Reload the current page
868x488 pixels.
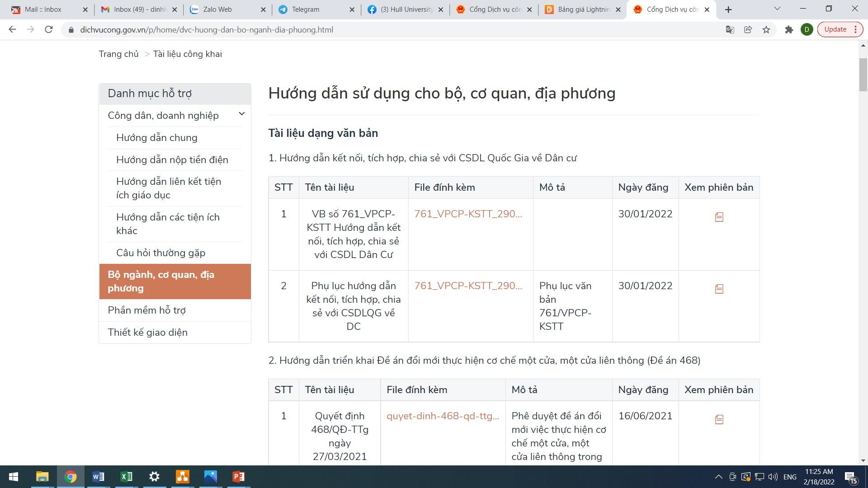pos(49,30)
